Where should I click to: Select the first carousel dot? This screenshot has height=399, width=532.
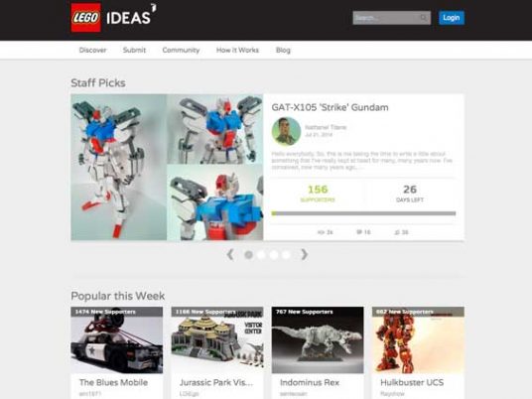pyautogui.click(x=248, y=255)
